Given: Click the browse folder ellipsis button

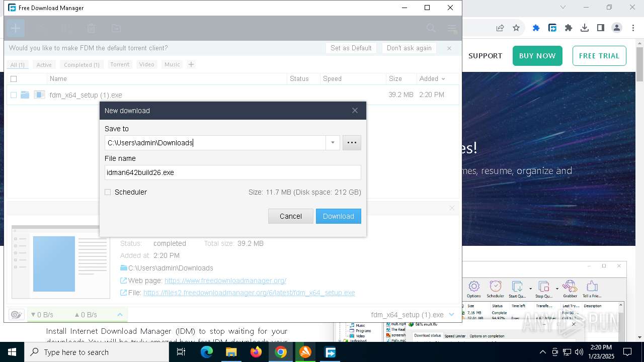Looking at the screenshot, I should pyautogui.click(x=352, y=143).
